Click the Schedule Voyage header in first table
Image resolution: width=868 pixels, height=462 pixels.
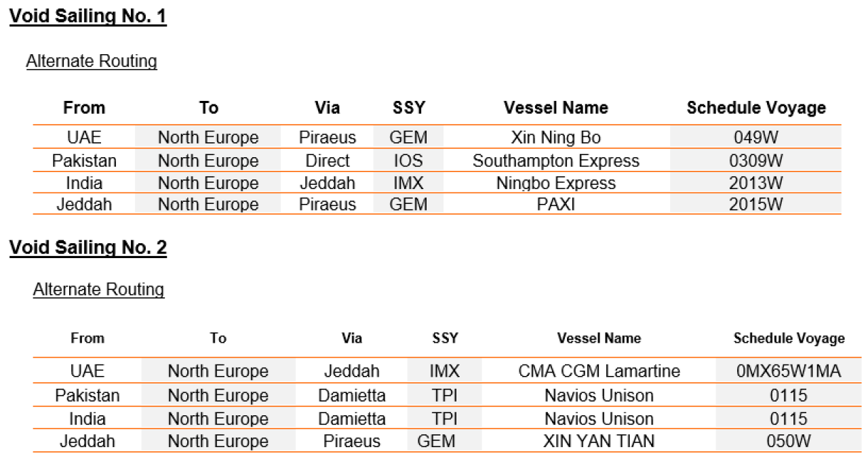(756, 108)
